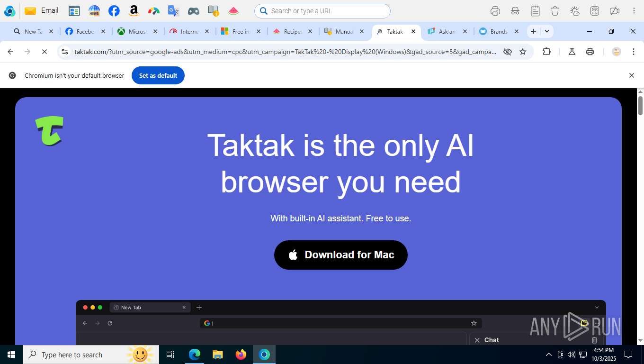Click the weather icon in top toolbar
This screenshot has height=364, width=644.
coord(575,11)
